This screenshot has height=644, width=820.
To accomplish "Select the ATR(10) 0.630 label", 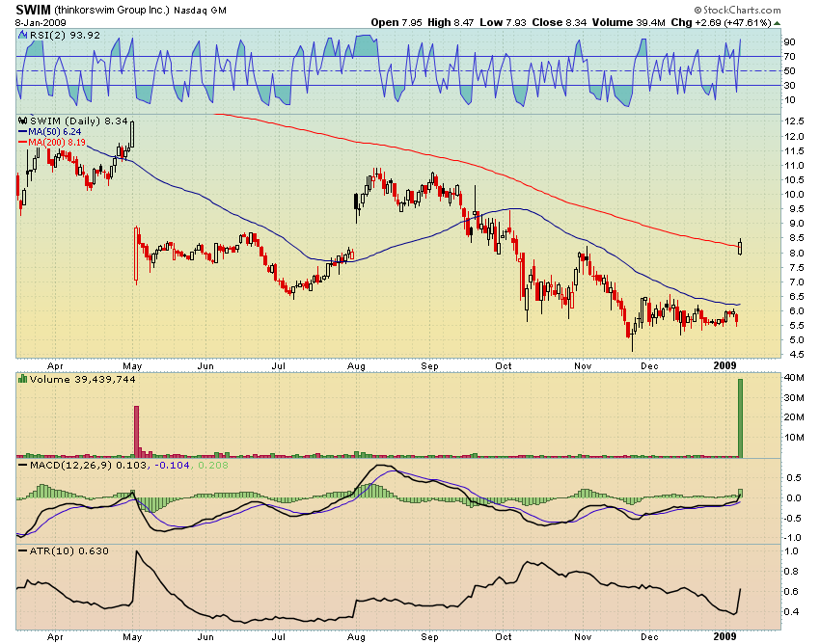I will 64,550.
